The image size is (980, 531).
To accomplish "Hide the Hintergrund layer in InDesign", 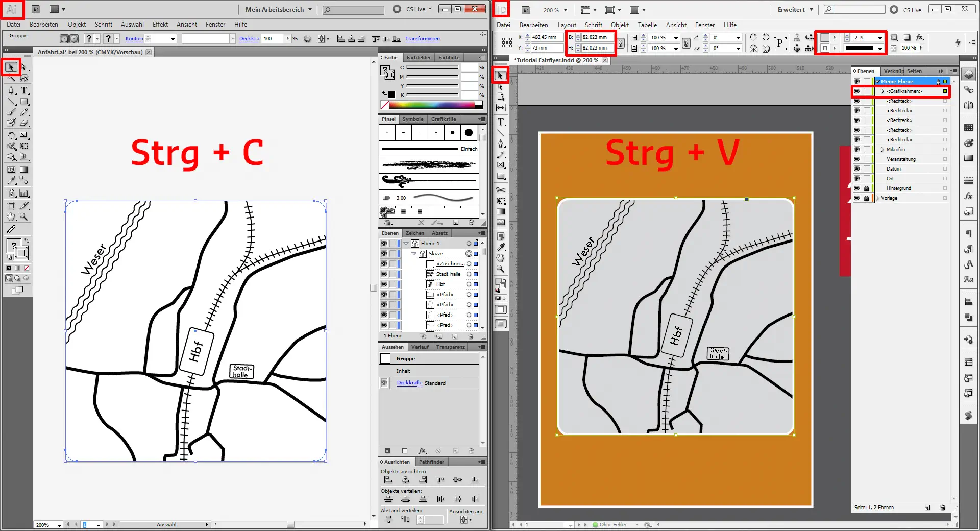I will [x=857, y=188].
